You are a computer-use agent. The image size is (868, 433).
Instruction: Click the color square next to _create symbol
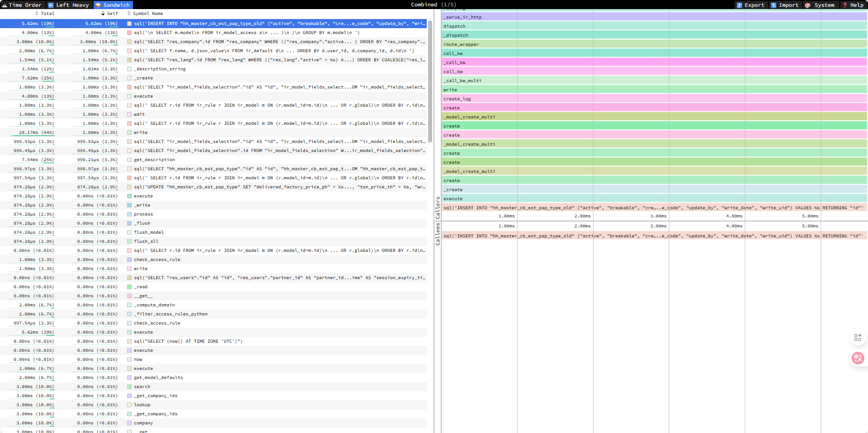click(129, 78)
